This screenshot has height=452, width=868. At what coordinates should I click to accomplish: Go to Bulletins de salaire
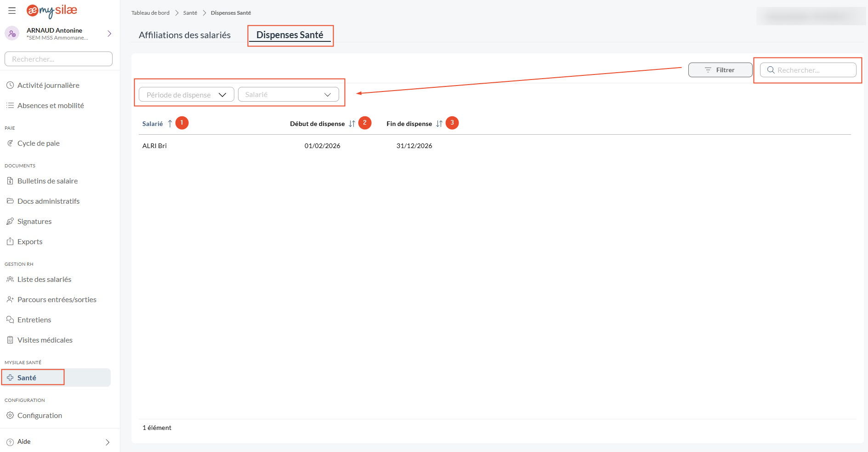coord(47,181)
